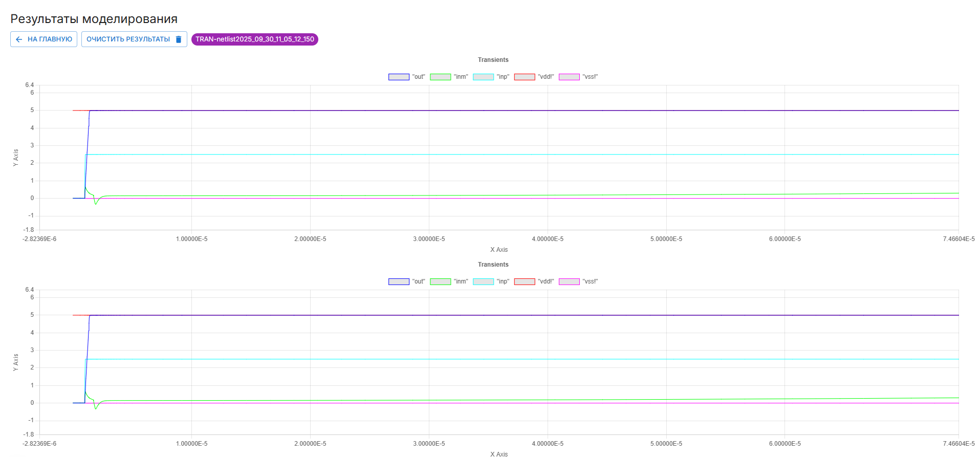980x457 pixels.
Task: Click the top chart's Transients title
Action: pos(493,60)
